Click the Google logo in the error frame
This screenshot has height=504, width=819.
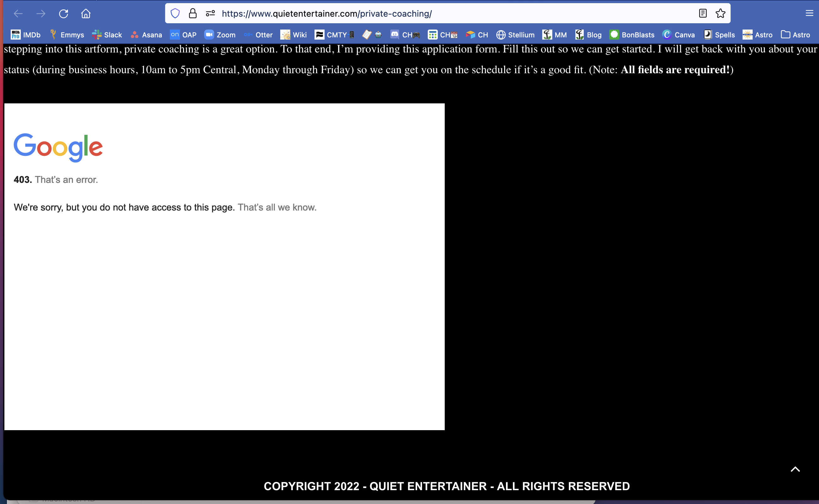pyautogui.click(x=58, y=147)
